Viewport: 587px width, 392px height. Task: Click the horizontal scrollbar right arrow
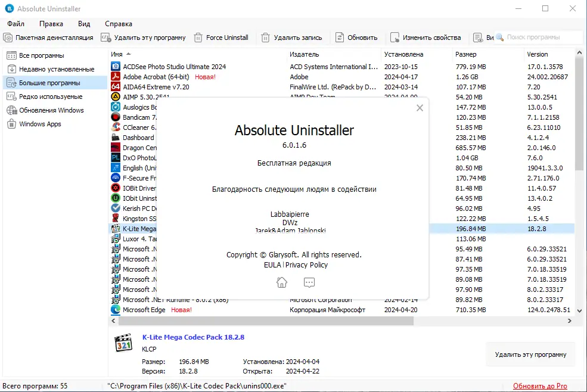pos(569,321)
